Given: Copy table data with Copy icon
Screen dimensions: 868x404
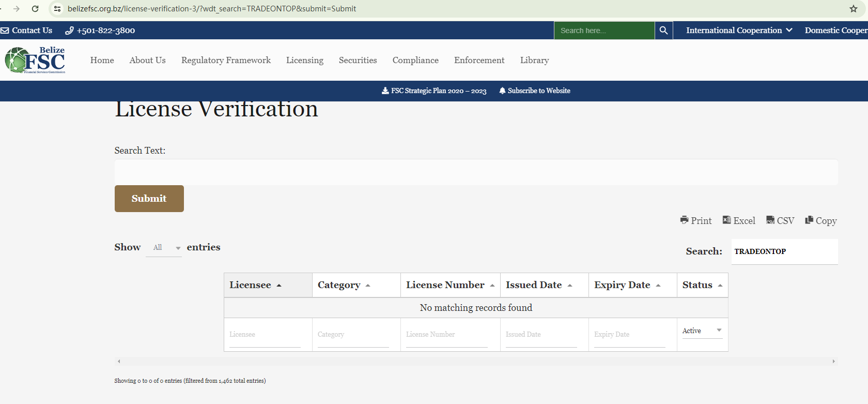Looking at the screenshot, I should tap(809, 220).
